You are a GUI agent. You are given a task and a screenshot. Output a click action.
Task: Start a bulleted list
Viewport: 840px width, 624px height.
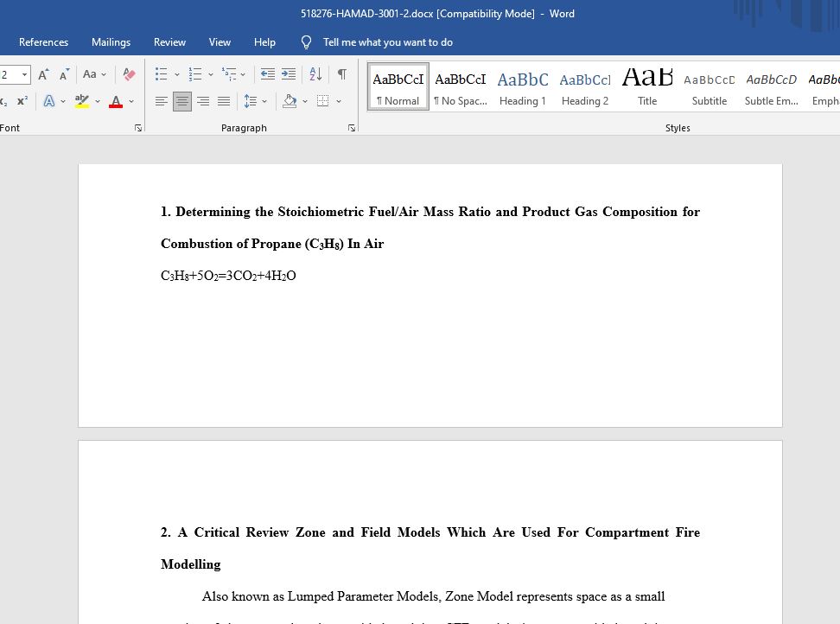click(162, 74)
